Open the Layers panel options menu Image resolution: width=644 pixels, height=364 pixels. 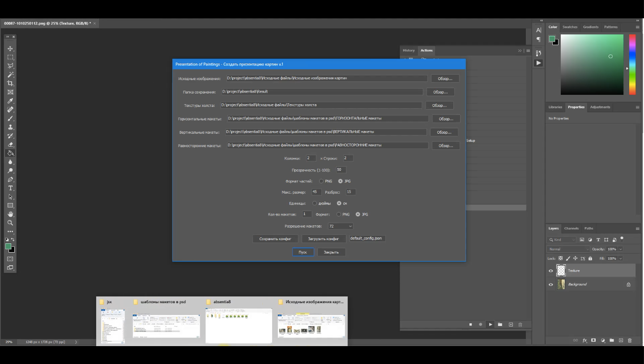637,229
